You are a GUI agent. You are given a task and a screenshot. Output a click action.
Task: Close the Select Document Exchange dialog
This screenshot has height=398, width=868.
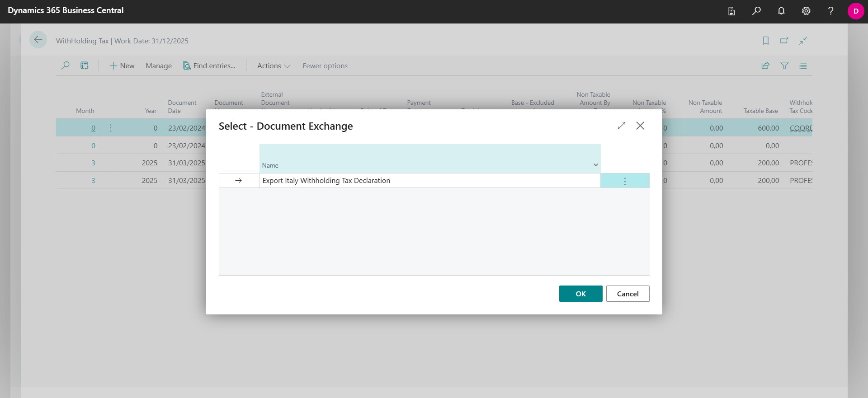click(640, 126)
